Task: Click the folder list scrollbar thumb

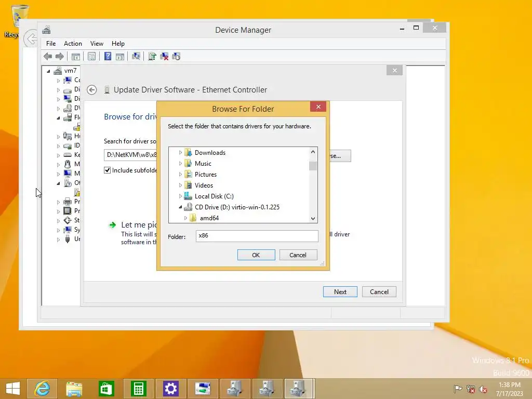Action: (x=313, y=166)
